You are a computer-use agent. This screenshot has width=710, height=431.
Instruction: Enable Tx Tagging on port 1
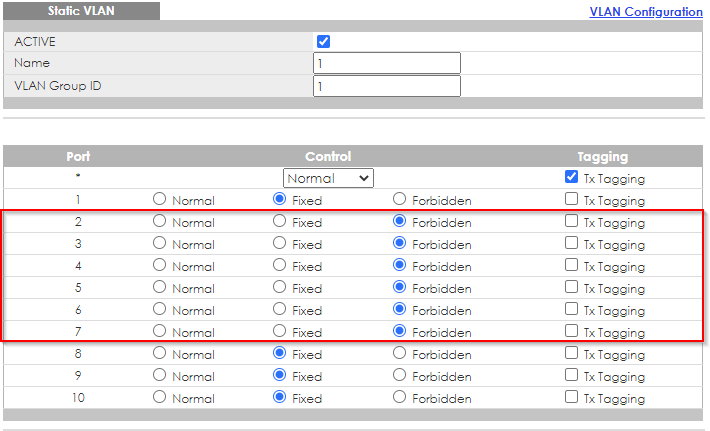click(x=572, y=199)
